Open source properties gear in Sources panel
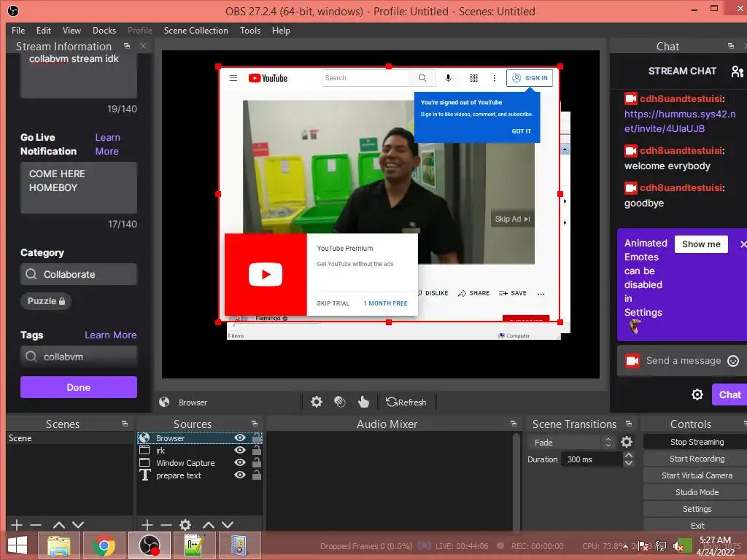The height and width of the screenshot is (560, 747). (185, 525)
